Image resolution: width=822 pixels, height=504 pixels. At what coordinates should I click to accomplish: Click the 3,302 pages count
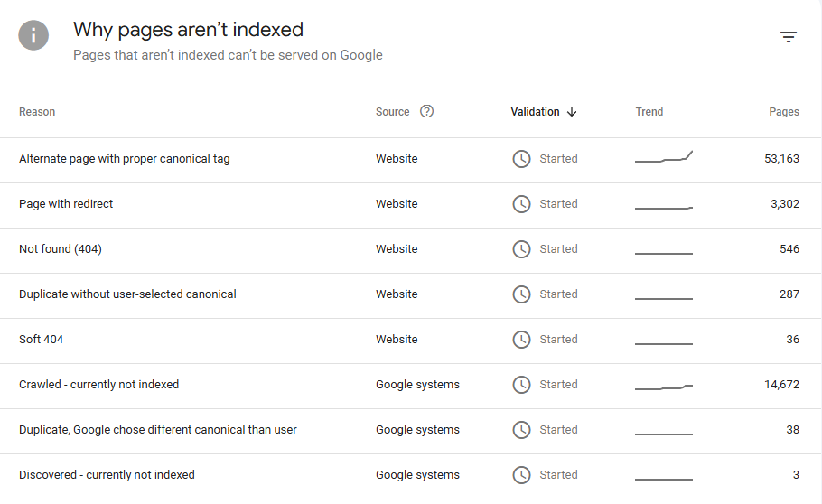(784, 204)
